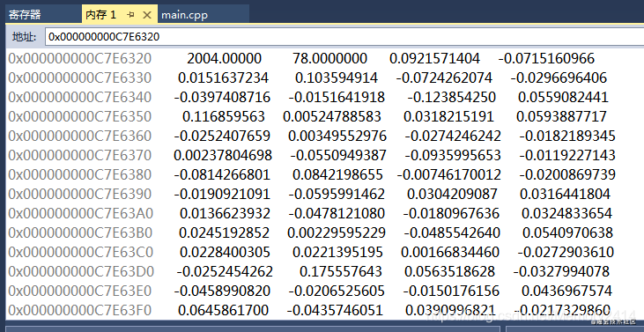Viewport: 644px width, 332px height.
Task: Click the value -0.0296696406
Action: [x=559, y=77]
